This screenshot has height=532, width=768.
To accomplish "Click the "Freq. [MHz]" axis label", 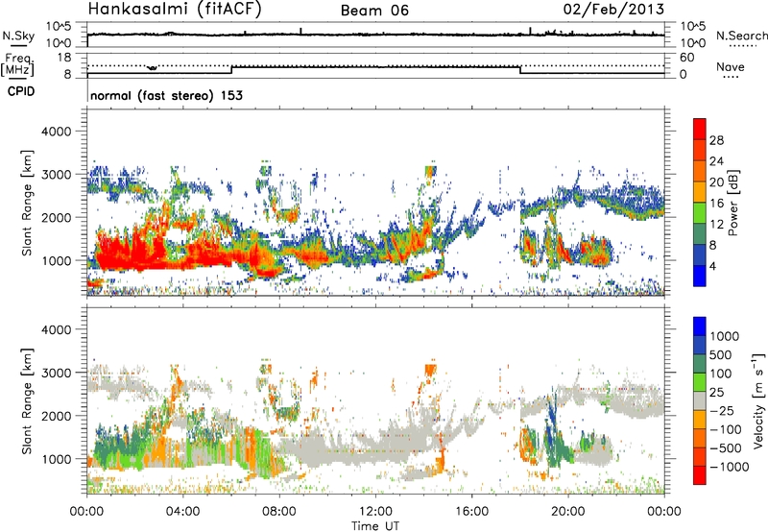I will tap(17, 64).
